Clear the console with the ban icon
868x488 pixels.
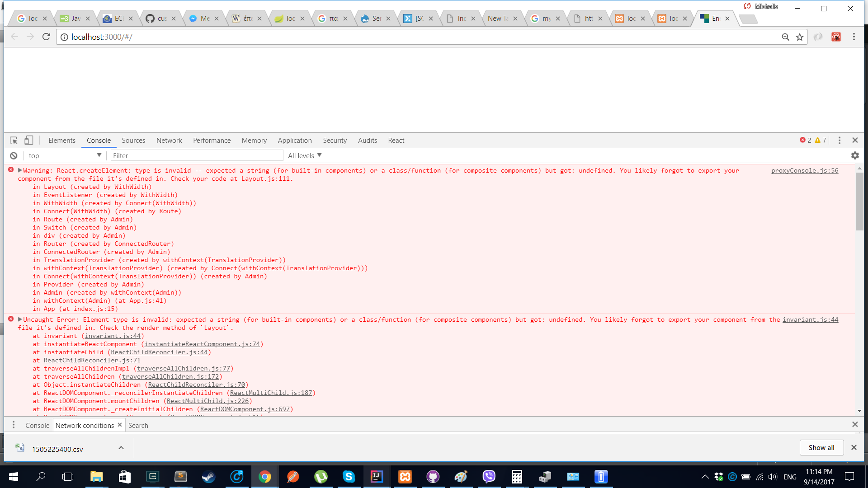point(14,155)
